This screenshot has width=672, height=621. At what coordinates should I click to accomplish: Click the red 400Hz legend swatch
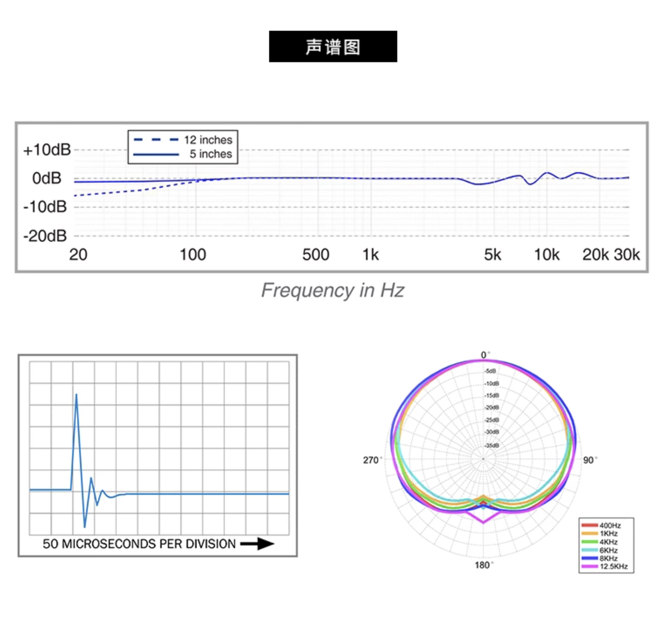point(589,525)
